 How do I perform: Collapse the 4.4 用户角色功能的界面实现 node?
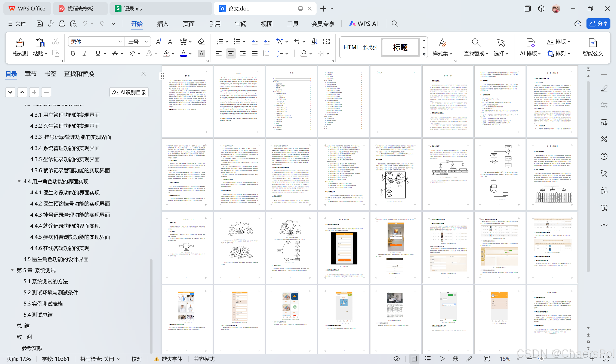(x=19, y=181)
